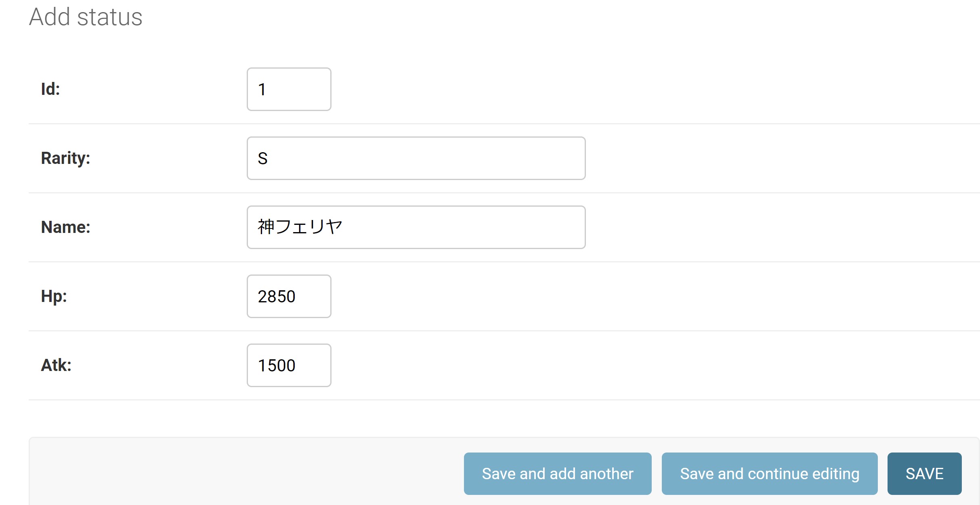Click the letter S in Rarity

coord(263,159)
